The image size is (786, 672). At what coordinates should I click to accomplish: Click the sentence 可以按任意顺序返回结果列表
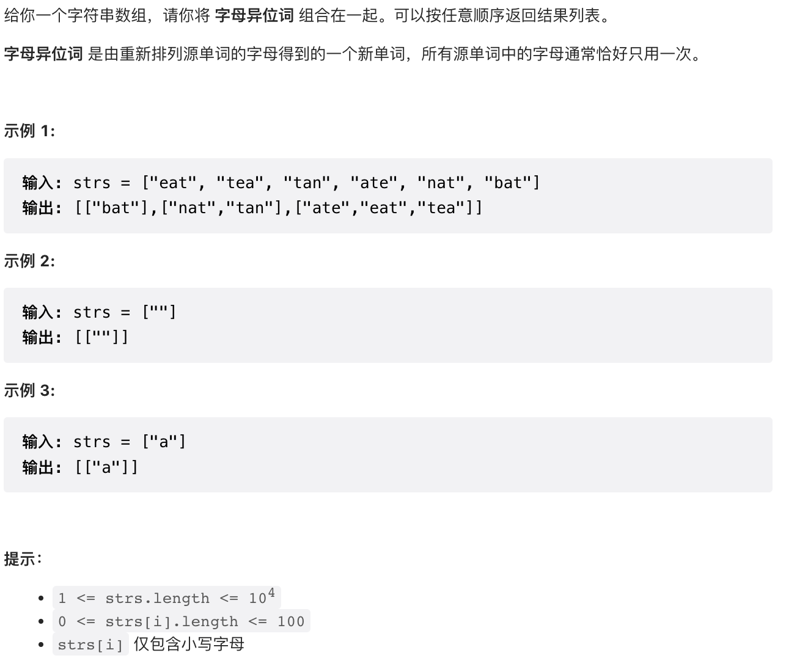(497, 15)
